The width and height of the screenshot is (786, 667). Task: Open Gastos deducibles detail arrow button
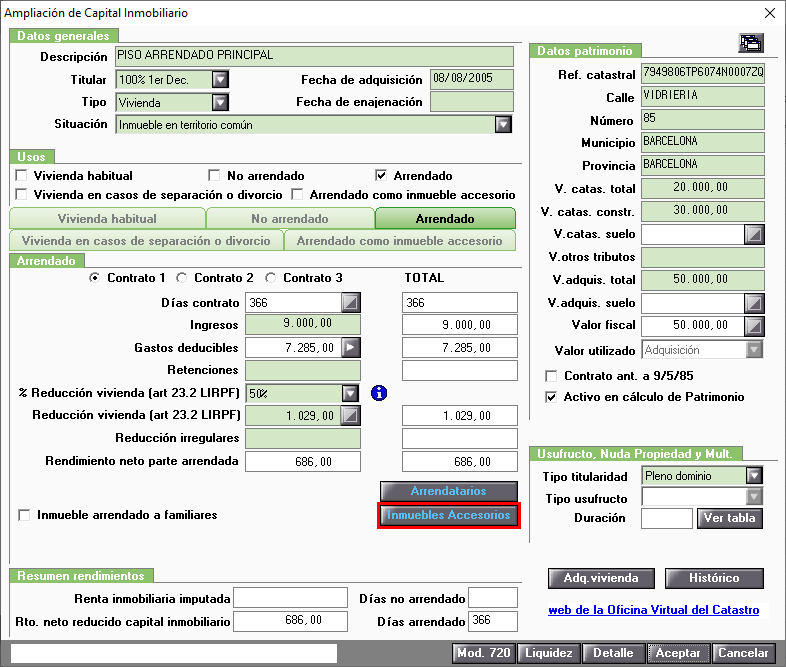[x=351, y=347]
